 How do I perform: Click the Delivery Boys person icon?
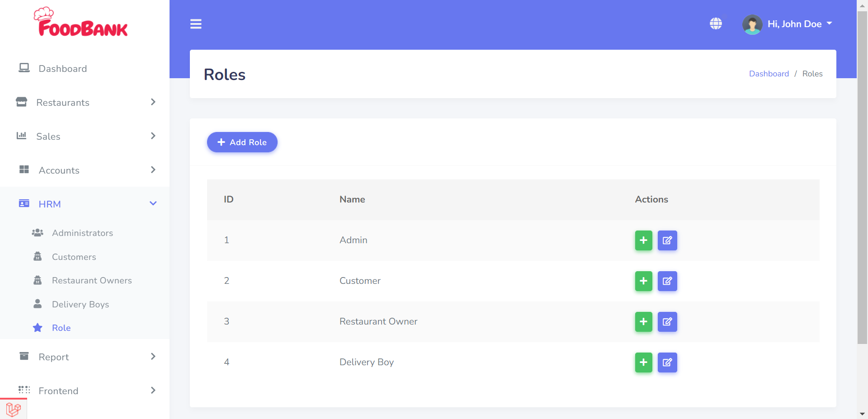pos(38,304)
